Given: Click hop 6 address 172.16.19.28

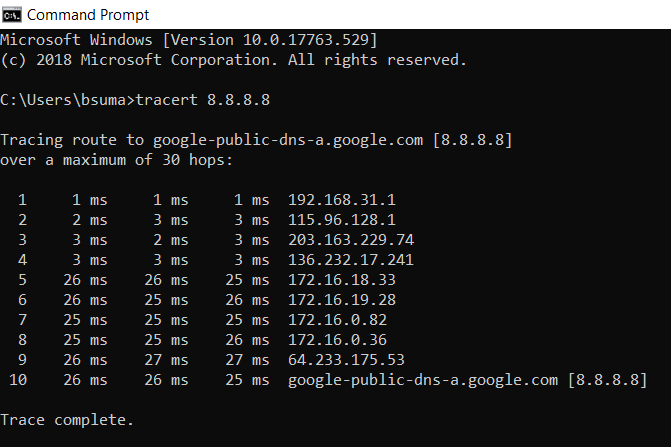Looking at the screenshot, I should tap(343, 300).
